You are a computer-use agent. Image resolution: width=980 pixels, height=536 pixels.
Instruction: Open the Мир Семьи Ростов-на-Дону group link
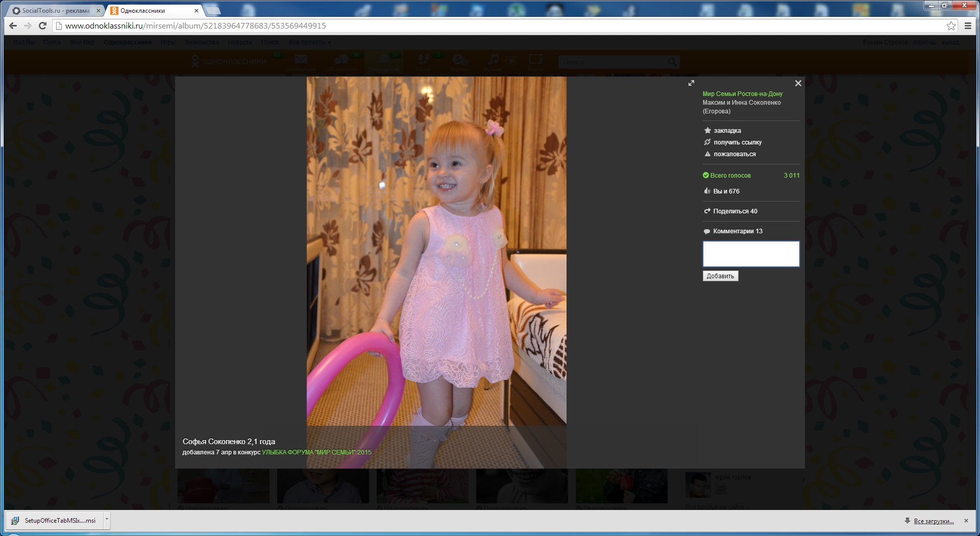tap(742, 94)
